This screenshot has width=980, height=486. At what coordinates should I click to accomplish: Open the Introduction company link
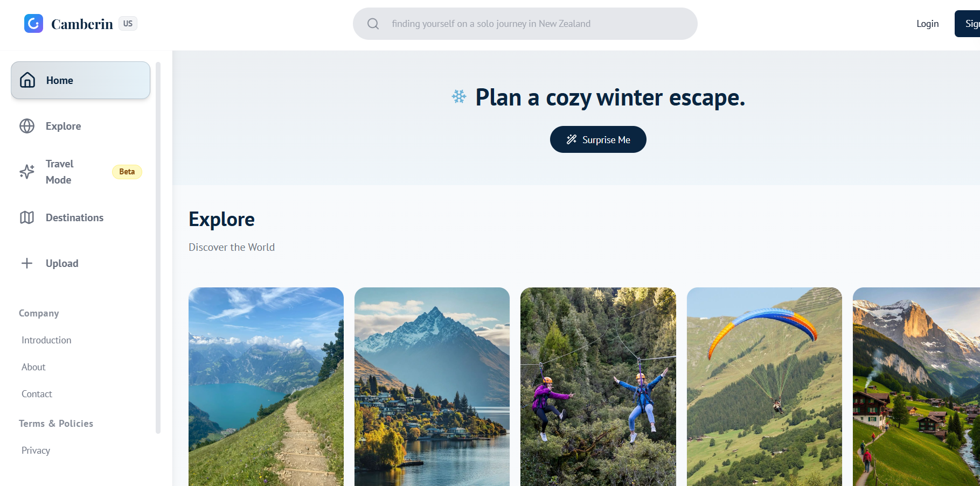[x=46, y=340]
